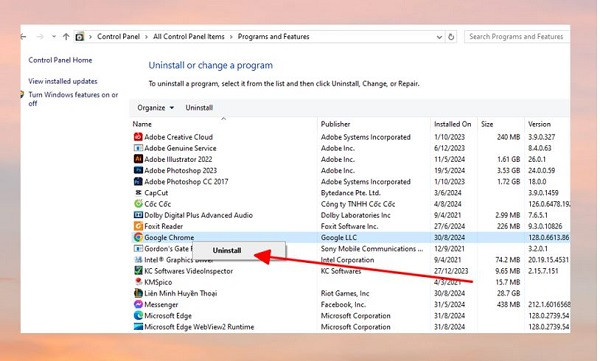Select the Adobe Creative Cloud icon
Screen dimensions: 600x361
(x=138, y=137)
